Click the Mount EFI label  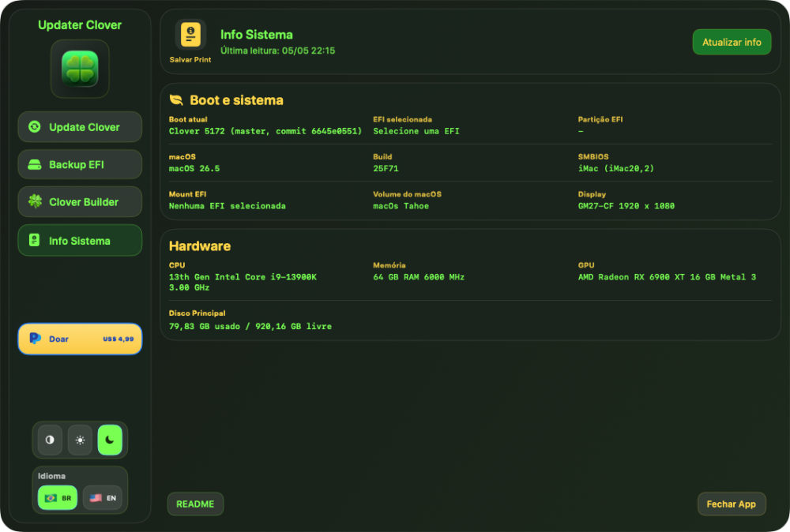[x=187, y=193]
